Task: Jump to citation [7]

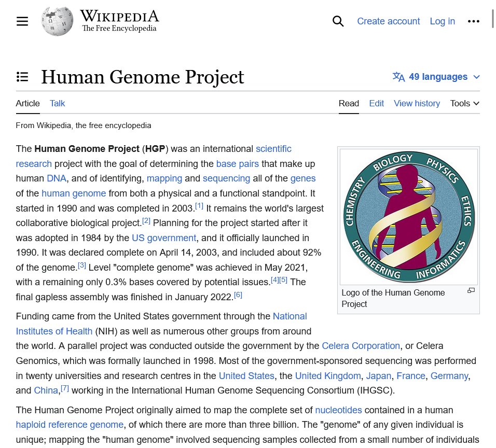Action: tap(65, 388)
